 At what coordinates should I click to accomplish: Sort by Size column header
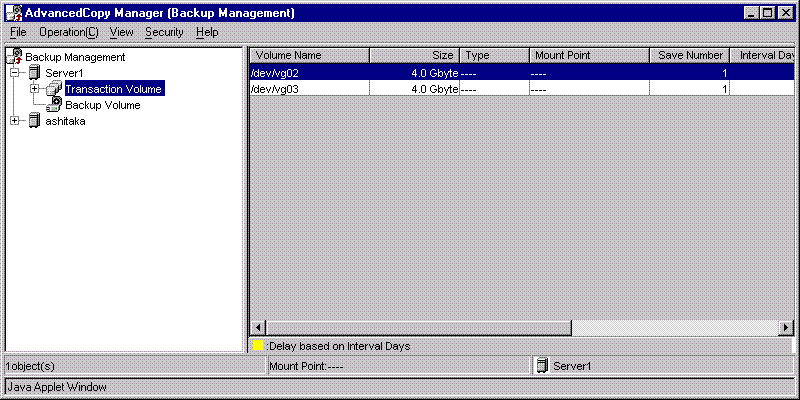click(x=414, y=55)
